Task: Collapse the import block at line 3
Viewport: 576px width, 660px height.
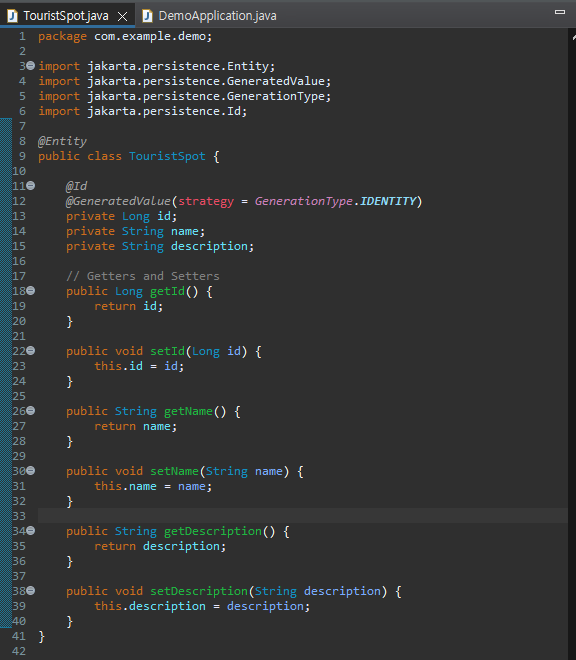Action: click(x=30, y=66)
